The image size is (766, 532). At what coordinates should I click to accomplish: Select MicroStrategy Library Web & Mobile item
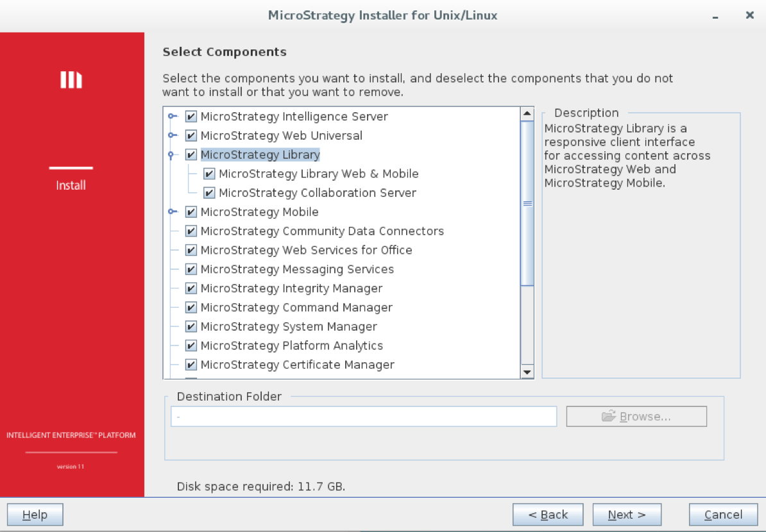tap(318, 174)
